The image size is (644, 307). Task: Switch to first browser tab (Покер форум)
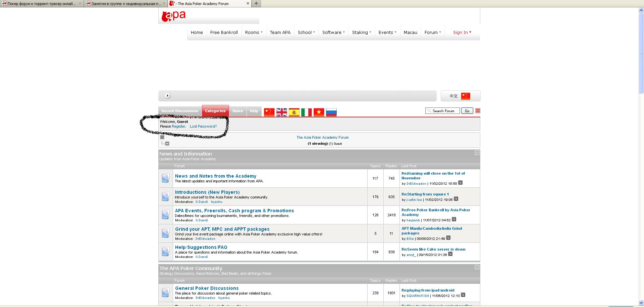coord(42,3)
